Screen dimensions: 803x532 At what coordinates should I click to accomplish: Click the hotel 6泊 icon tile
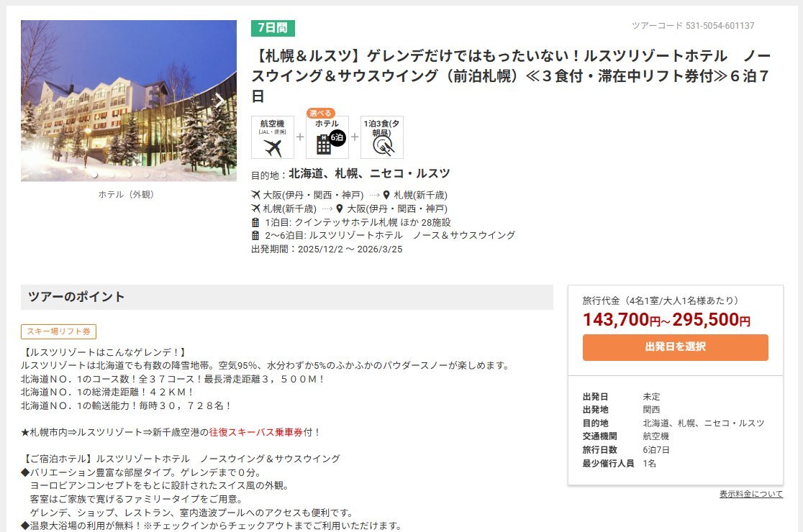pyautogui.click(x=327, y=137)
